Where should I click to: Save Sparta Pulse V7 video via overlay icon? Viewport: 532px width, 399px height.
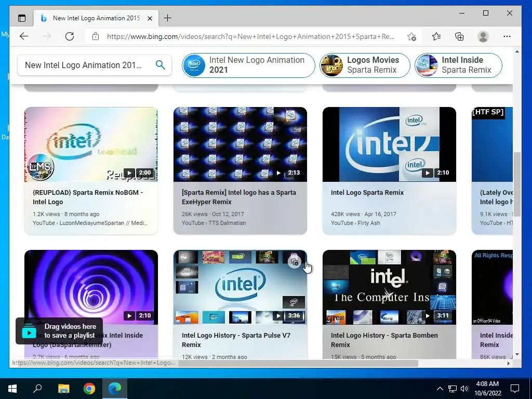coord(295,262)
